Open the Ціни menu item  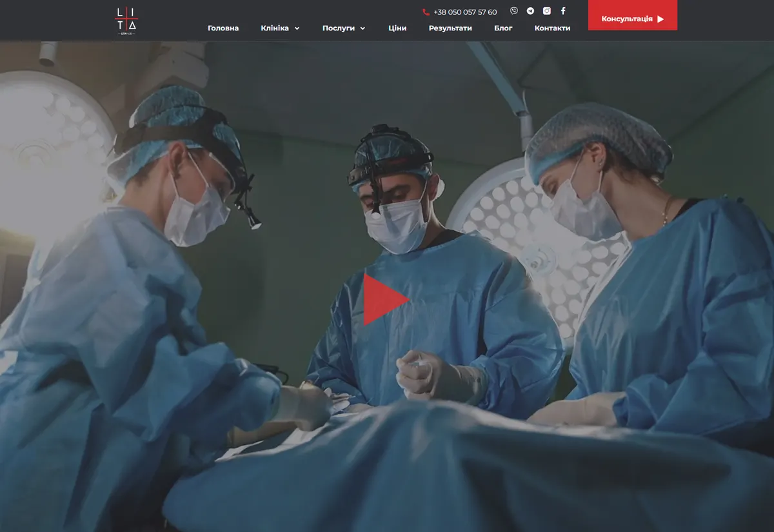[397, 28]
